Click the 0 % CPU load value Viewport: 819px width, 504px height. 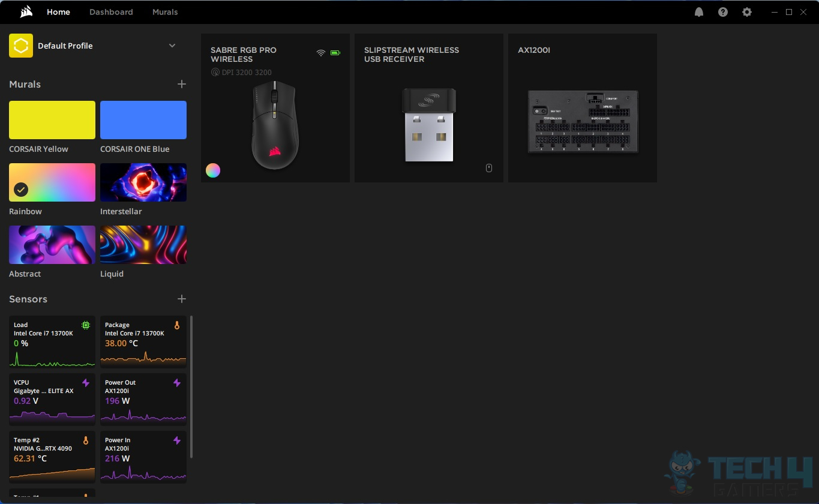pos(21,344)
